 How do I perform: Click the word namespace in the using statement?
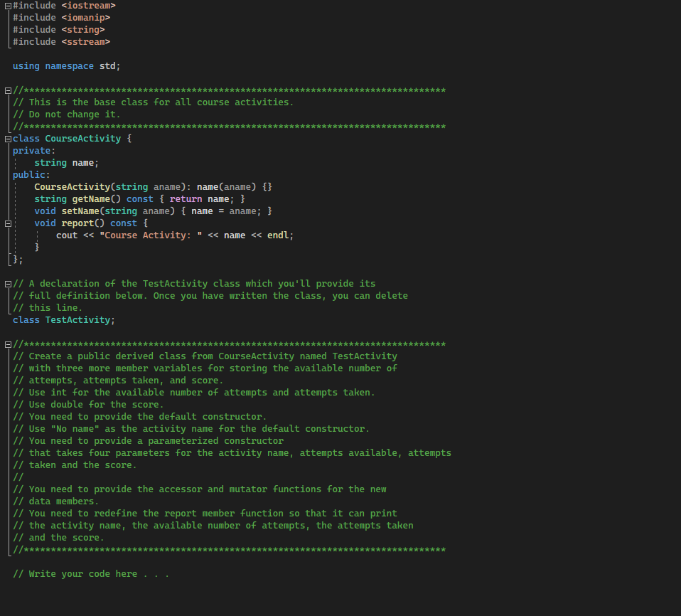tap(69, 65)
